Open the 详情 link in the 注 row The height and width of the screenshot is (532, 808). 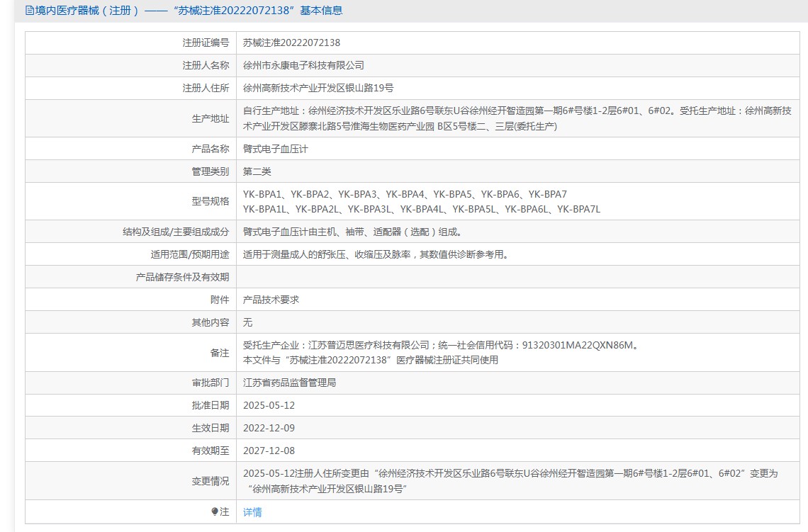click(x=252, y=512)
